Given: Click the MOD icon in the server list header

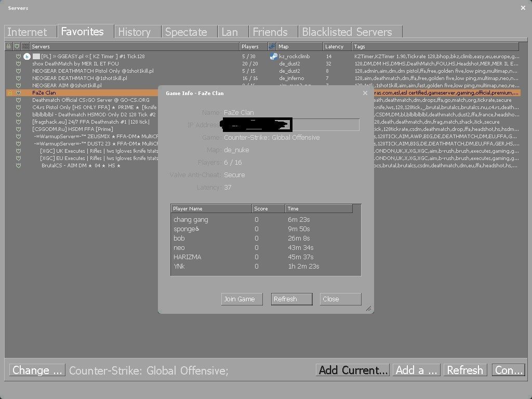Looking at the screenshot, I should [x=26, y=46].
